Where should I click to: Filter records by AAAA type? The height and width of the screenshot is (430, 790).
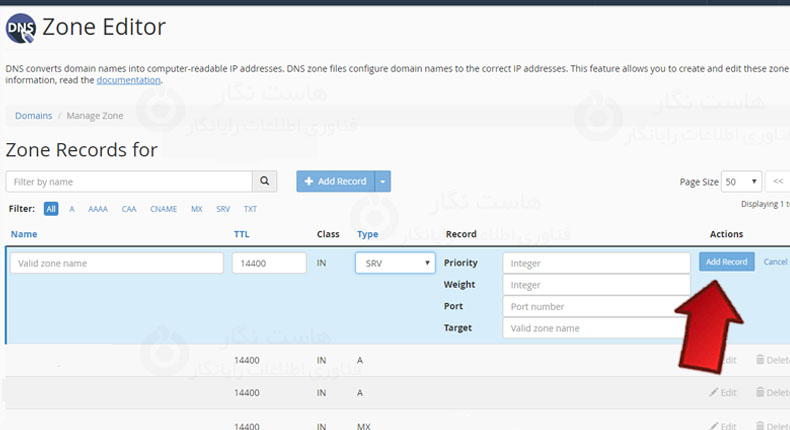point(98,209)
